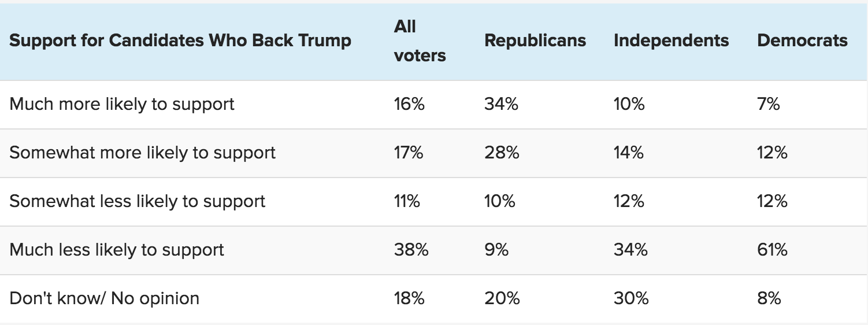Viewport: 868px width, 325px height.
Task: Click the 7% Democrats cell
Action: click(x=769, y=104)
